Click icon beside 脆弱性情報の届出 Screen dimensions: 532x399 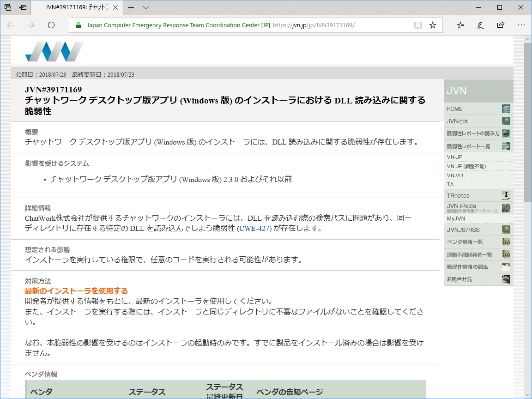[x=506, y=267]
